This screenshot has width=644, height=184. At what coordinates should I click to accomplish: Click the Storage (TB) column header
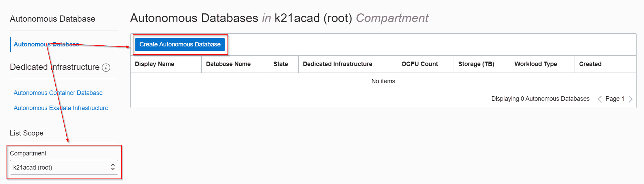point(476,64)
